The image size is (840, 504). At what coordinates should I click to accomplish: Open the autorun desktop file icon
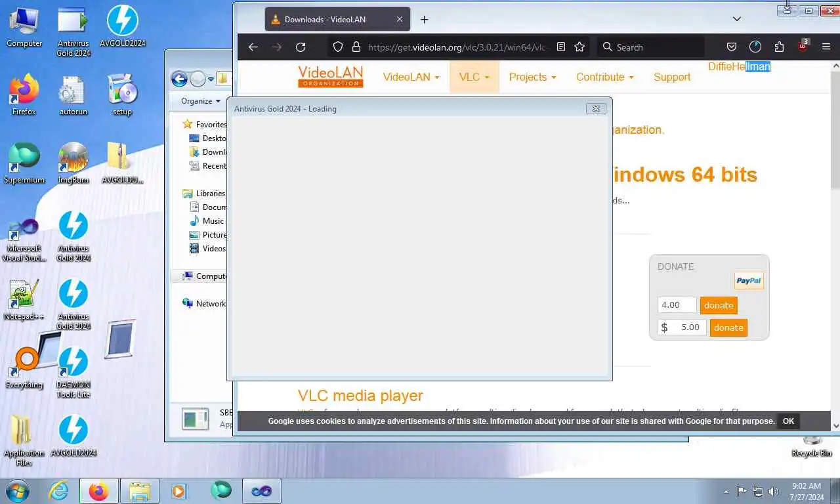click(x=73, y=96)
